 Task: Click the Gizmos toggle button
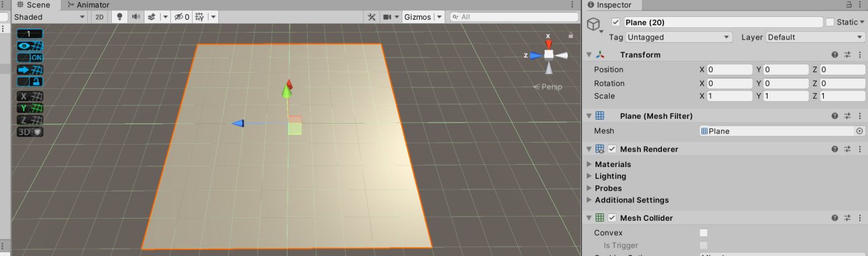pos(417,17)
